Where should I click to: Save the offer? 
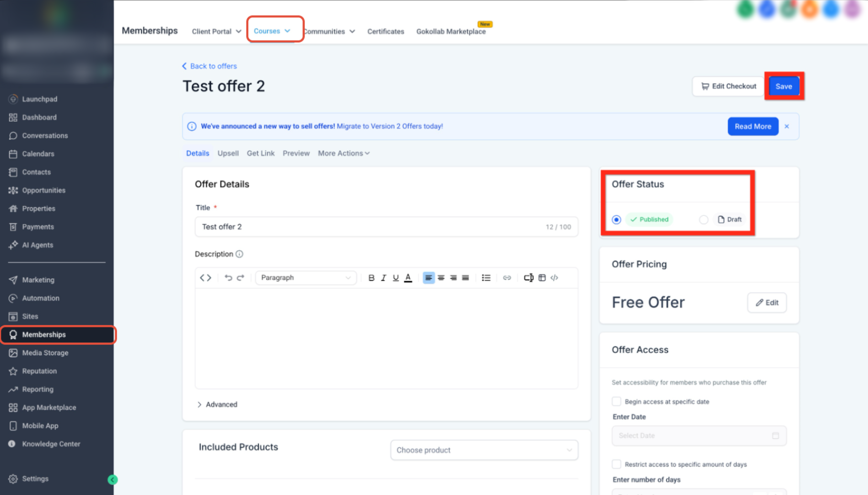coord(784,86)
